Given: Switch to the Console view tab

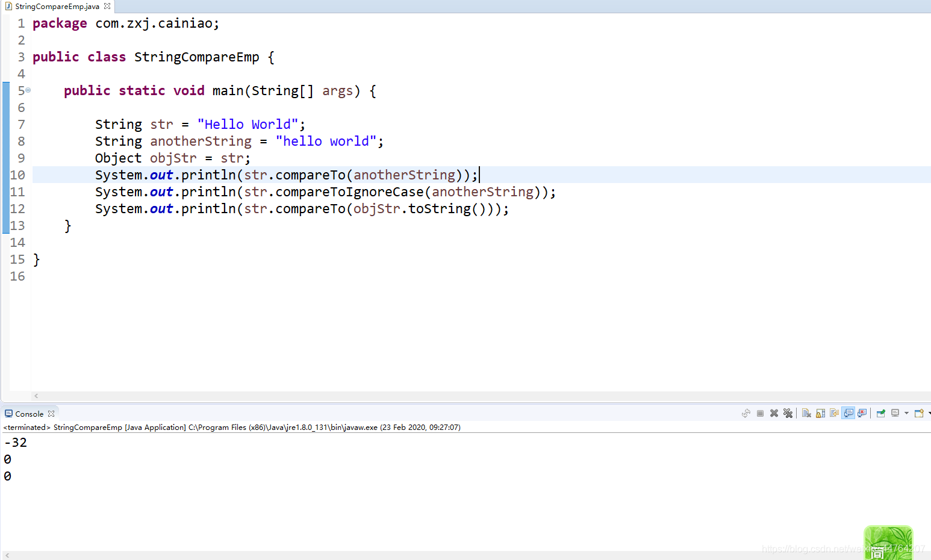Looking at the screenshot, I should tap(29, 414).
